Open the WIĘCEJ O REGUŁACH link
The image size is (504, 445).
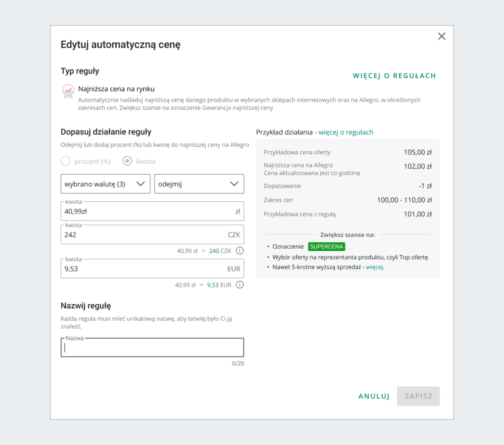pyautogui.click(x=394, y=76)
